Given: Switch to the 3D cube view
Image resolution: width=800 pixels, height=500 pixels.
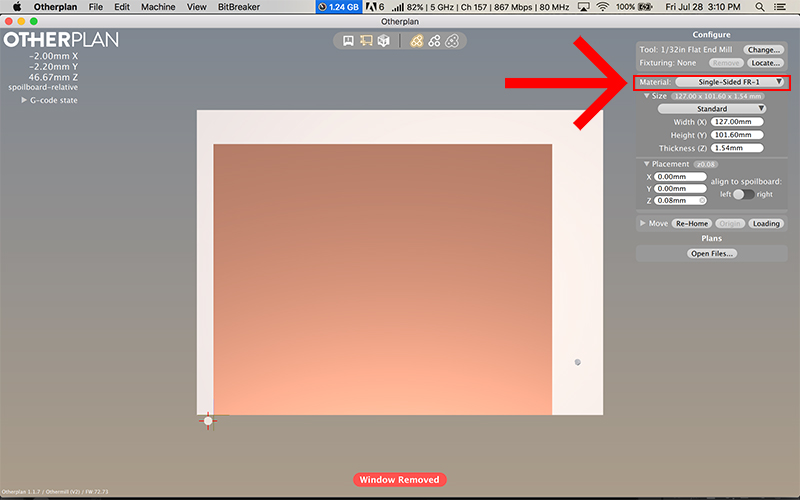Looking at the screenshot, I should point(384,41).
